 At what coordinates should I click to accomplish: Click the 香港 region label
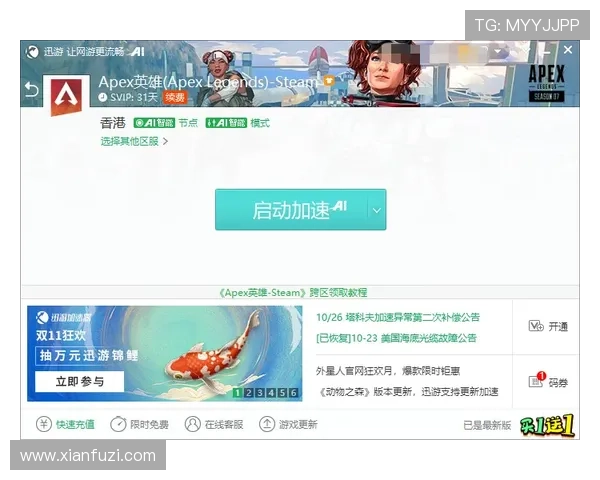pyautogui.click(x=112, y=123)
